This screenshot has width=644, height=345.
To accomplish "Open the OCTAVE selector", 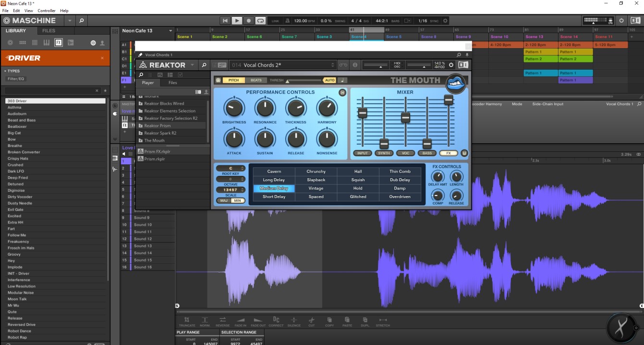I will pos(231,179).
